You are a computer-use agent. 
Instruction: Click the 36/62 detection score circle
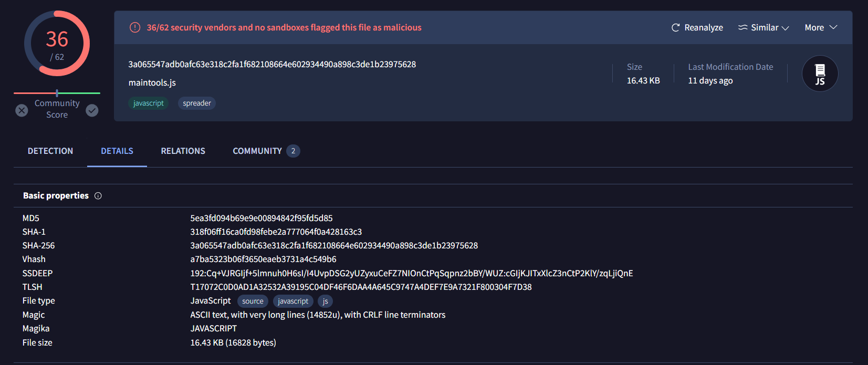tap(57, 44)
